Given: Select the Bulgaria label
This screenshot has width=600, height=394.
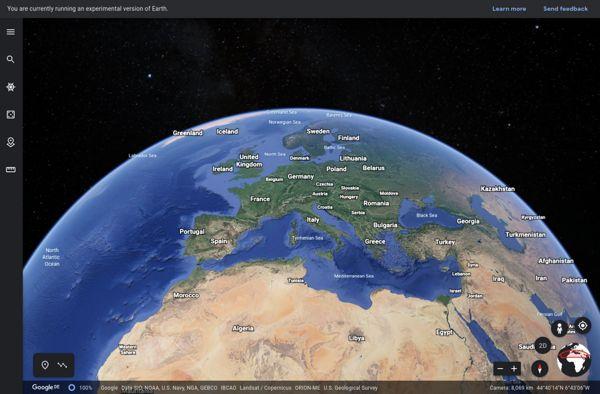Looking at the screenshot, I should click(385, 225).
